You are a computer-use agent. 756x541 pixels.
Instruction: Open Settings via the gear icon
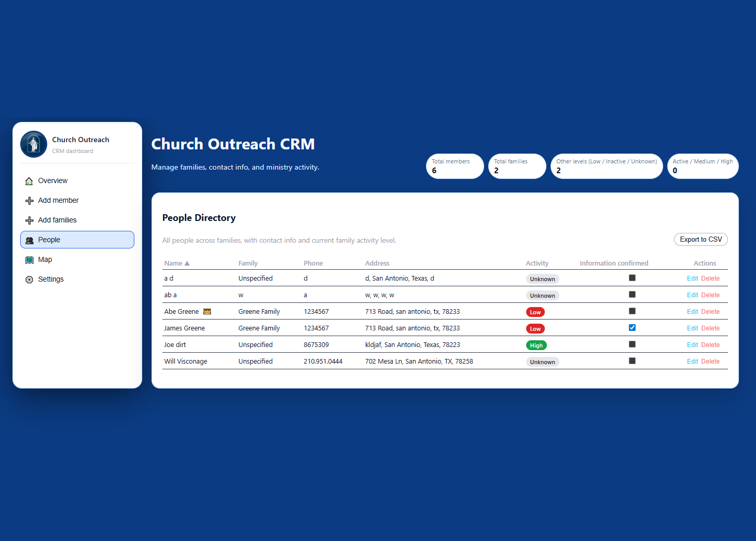[29, 279]
